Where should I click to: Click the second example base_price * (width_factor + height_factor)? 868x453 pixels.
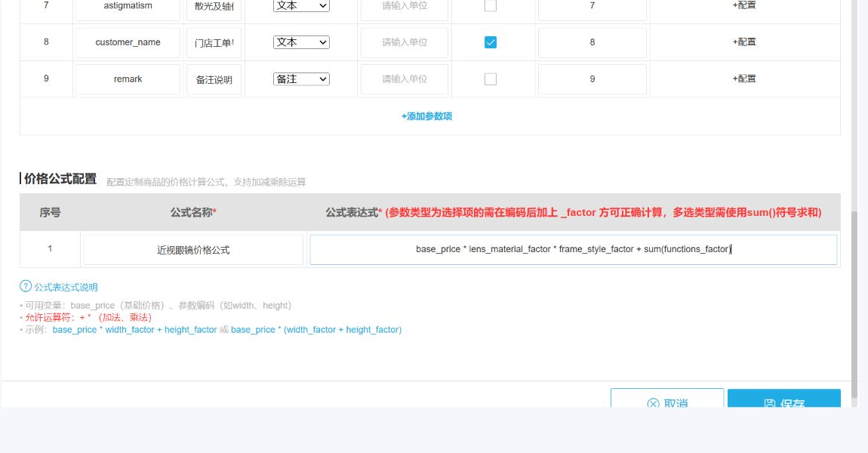(x=316, y=329)
